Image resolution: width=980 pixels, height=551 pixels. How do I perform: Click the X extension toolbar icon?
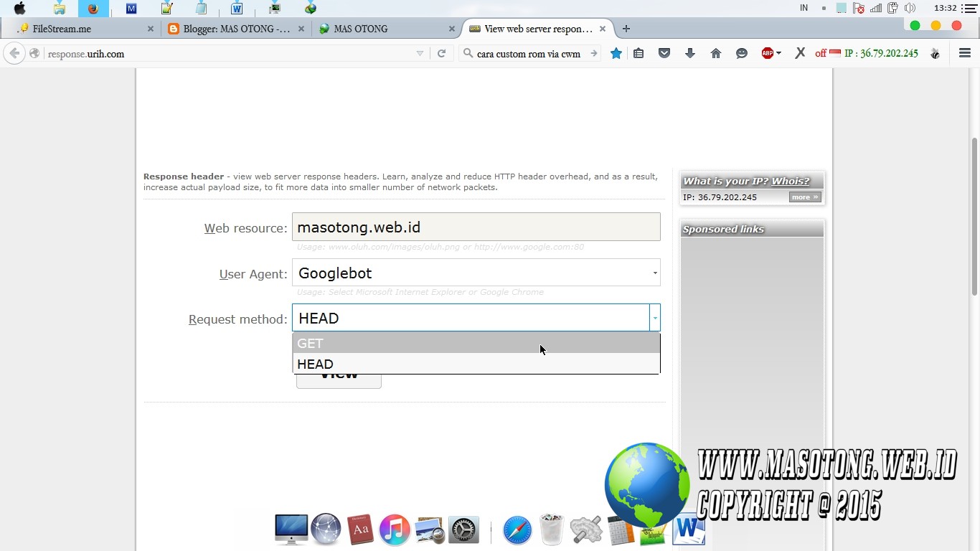coord(800,54)
